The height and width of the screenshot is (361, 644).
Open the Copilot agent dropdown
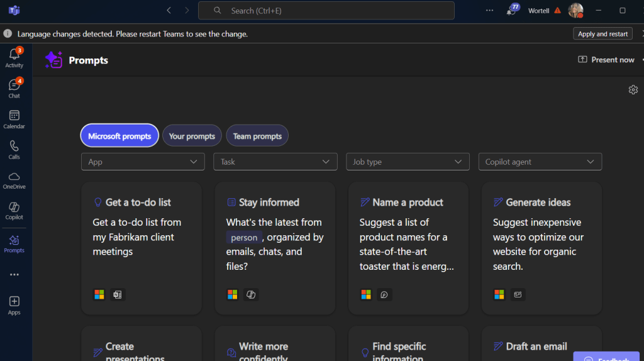point(540,162)
